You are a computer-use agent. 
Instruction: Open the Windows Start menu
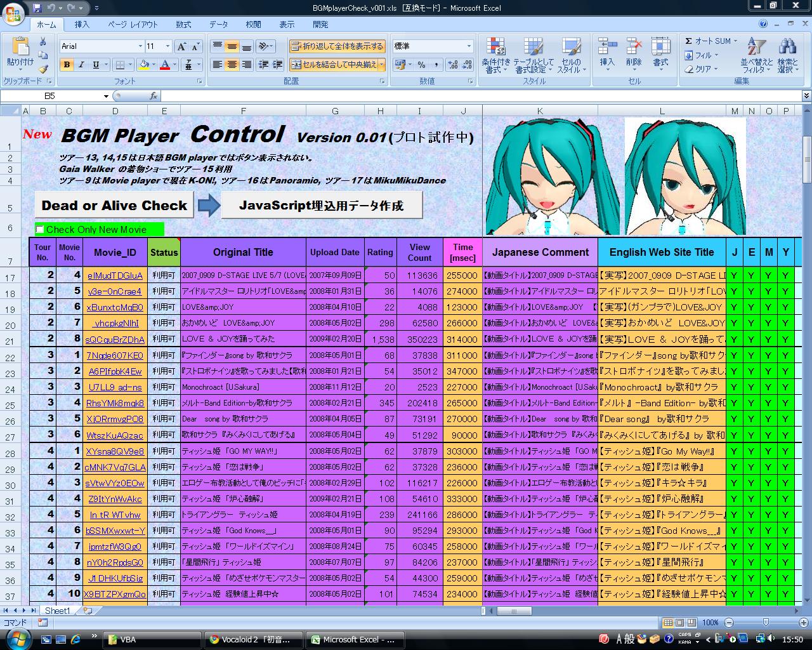click(x=17, y=639)
